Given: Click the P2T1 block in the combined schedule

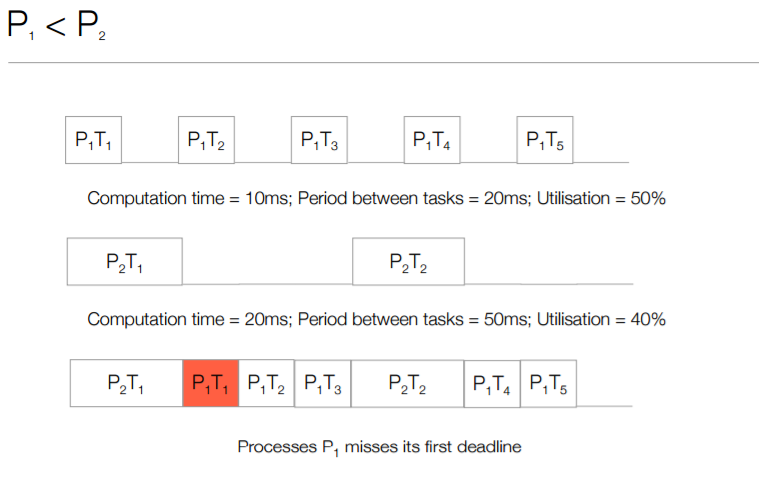Looking at the screenshot, I should [125, 383].
